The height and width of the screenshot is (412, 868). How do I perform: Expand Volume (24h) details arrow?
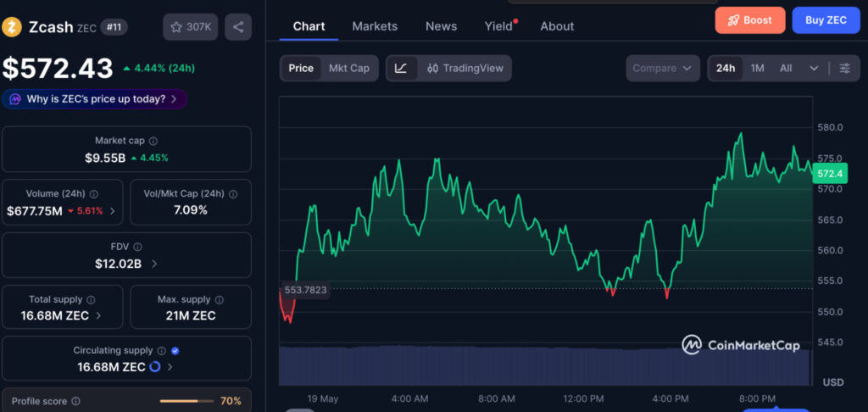[113, 210]
